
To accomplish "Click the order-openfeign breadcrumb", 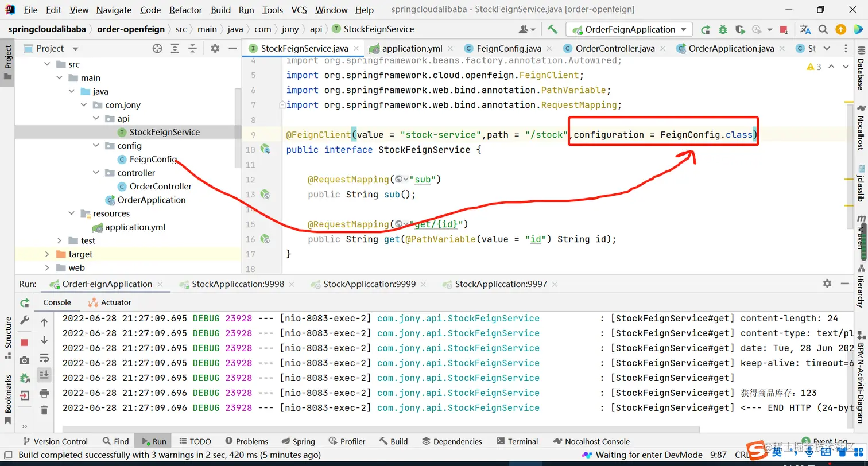I will click(131, 29).
